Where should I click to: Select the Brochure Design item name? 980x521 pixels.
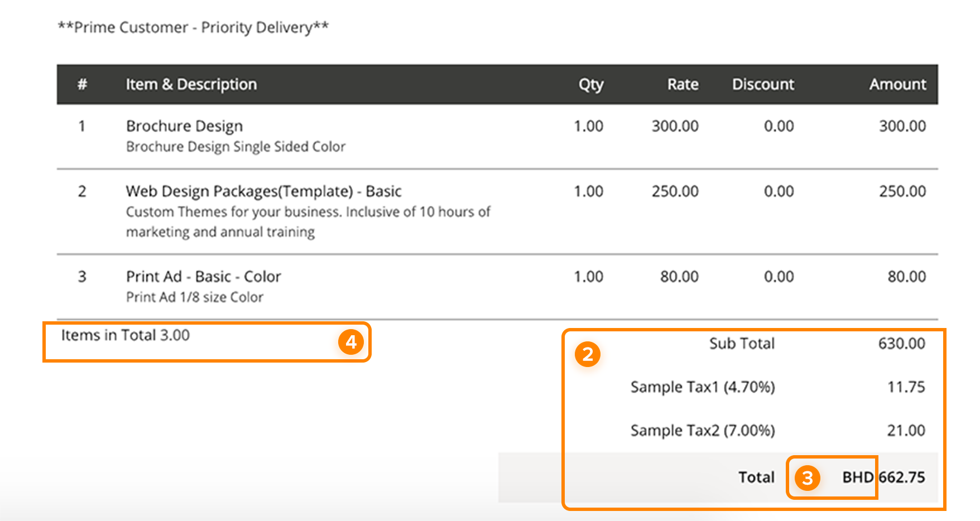184,126
